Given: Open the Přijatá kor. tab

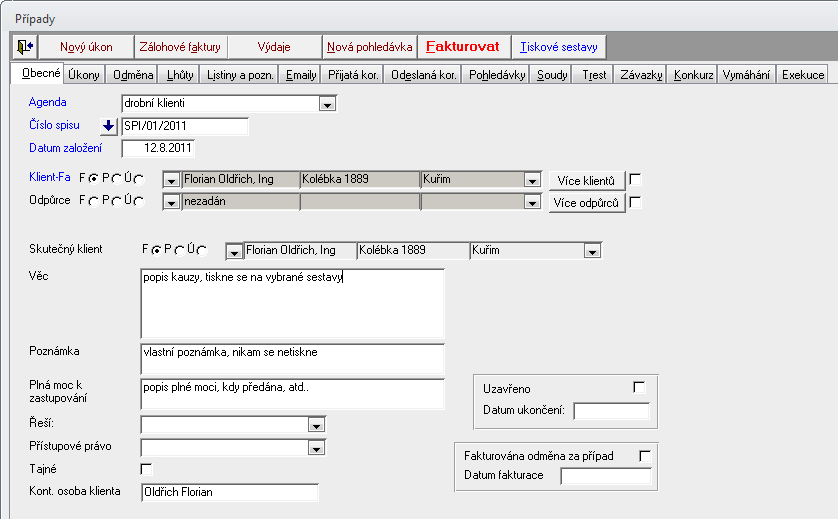Looking at the screenshot, I should point(353,75).
